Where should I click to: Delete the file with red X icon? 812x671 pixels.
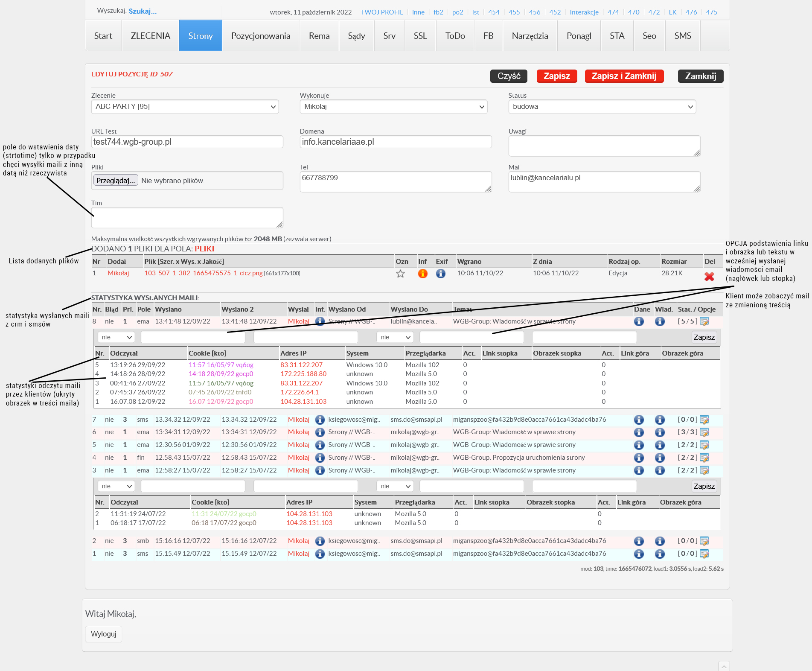709,277
